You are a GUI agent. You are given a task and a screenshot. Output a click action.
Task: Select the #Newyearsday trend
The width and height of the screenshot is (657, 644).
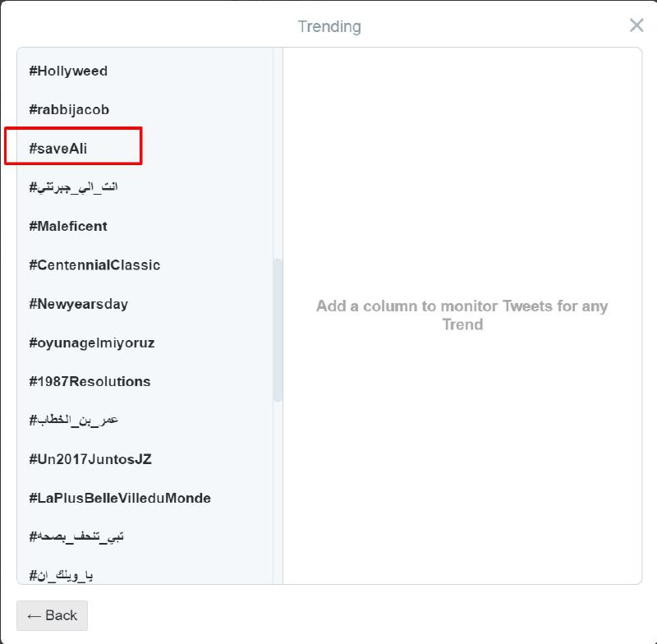[x=79, y=304]
